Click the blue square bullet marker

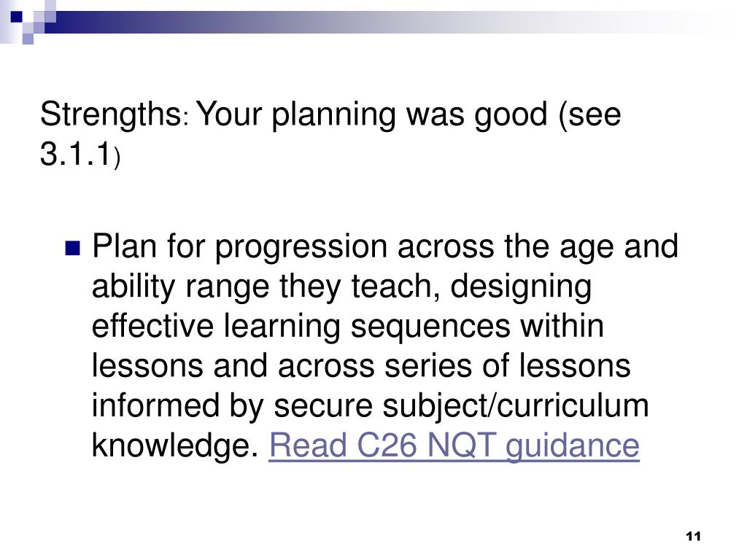72,248
